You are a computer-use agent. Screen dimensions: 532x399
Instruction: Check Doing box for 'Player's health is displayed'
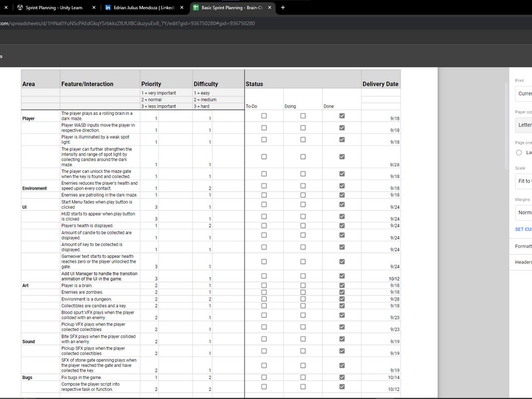[x=303, y=225]
